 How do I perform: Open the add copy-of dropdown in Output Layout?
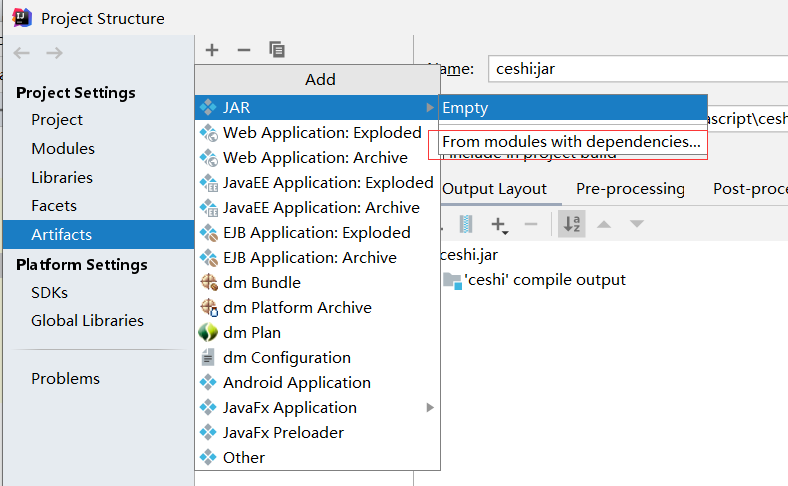pyautogui.click(x=500, y=225)
